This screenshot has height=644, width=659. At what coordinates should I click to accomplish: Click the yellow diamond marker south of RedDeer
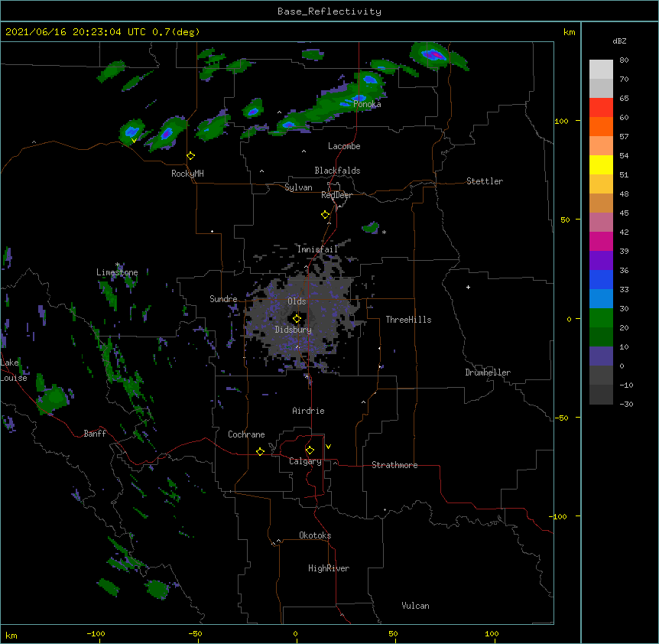(326, 215)
